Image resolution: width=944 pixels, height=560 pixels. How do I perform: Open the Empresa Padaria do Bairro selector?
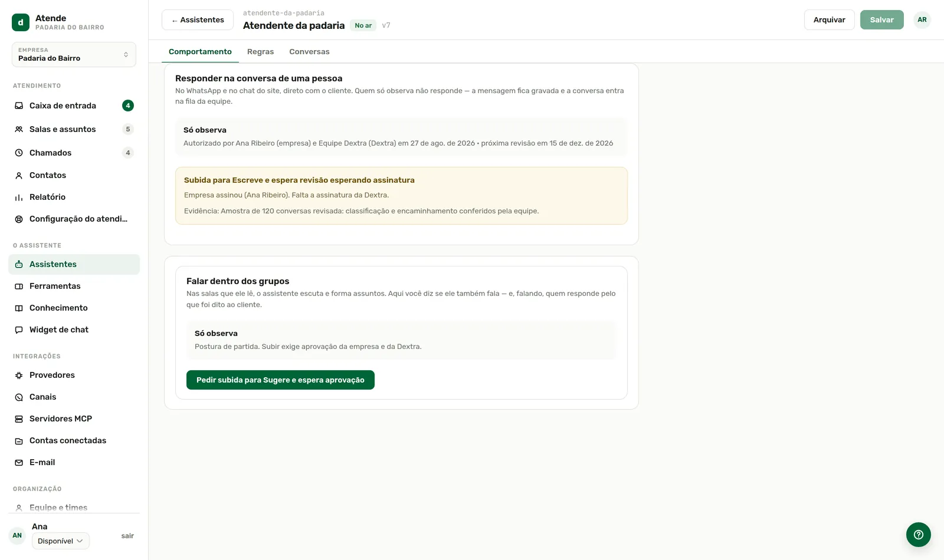click(x=74, y=54)
